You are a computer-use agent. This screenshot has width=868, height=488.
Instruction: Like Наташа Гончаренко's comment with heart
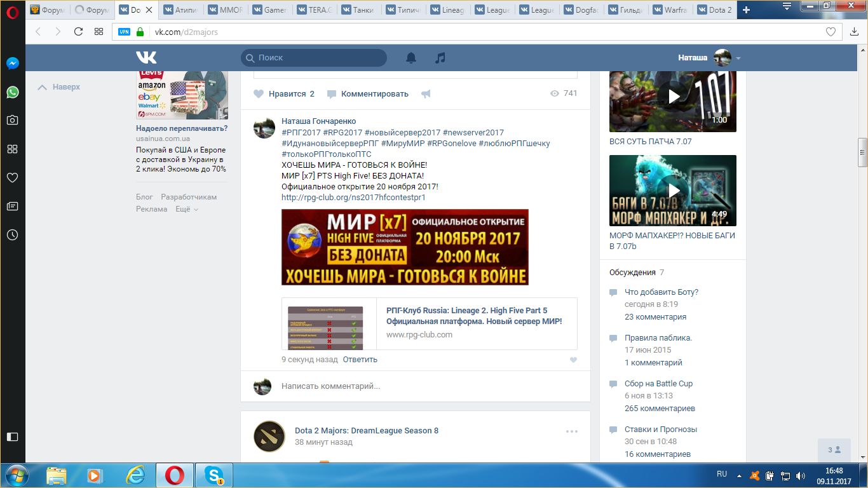point(573,360)
